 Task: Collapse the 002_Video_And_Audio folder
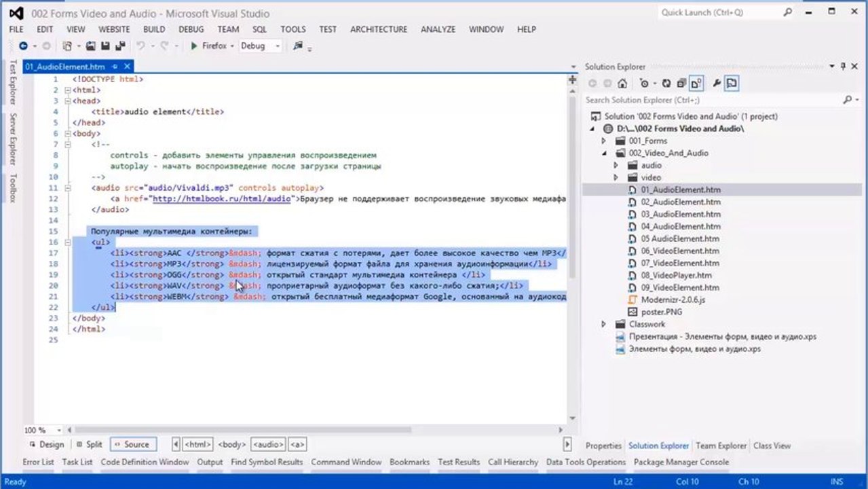603,153
